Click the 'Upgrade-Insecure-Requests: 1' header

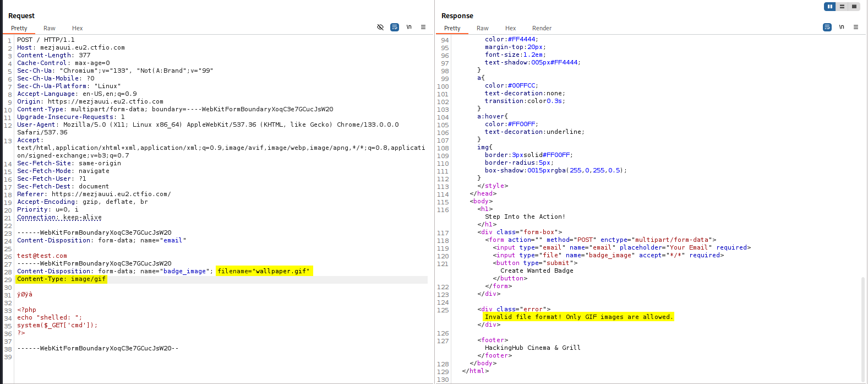coord(71,117)
